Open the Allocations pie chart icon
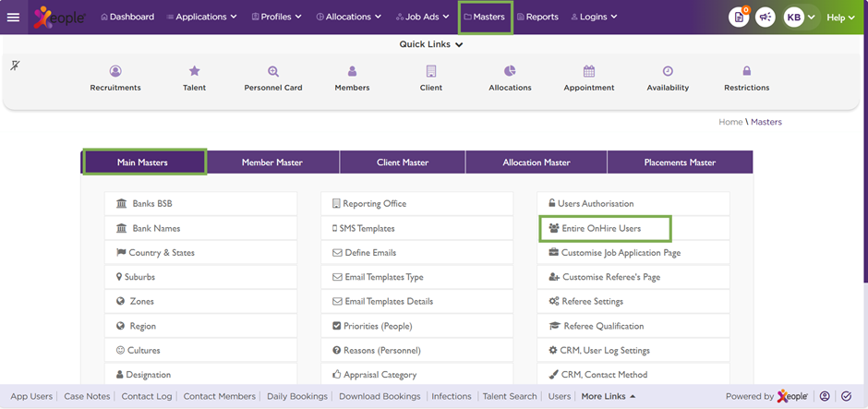Viewport: 868px width, 409px height. (x=510, y=71)
